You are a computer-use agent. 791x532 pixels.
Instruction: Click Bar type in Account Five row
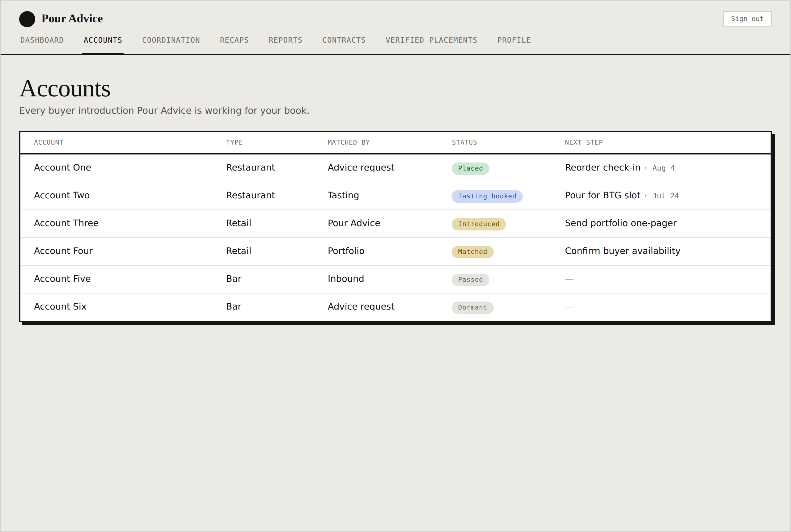(234, 279)
